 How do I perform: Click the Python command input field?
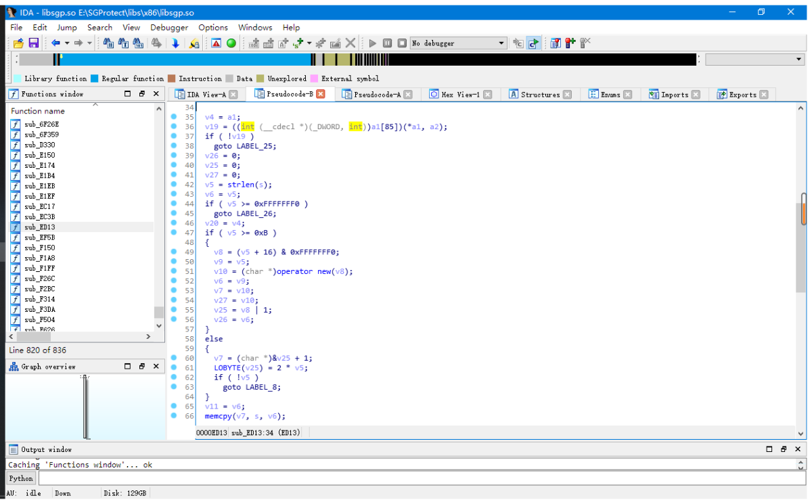(x=422, y=478)
